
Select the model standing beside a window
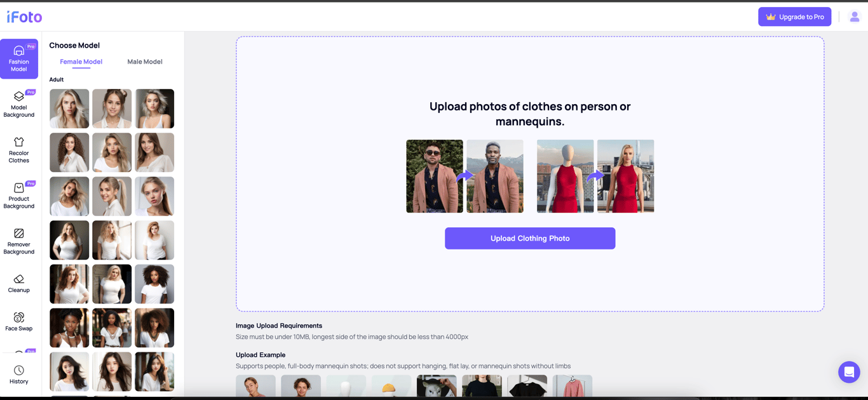(112, 240)
